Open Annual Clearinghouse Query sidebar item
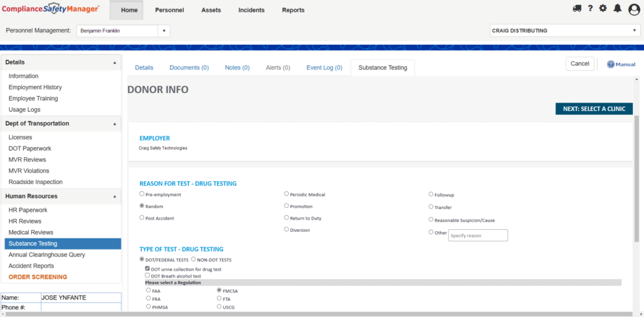The width and height of the screenshot is (644, 317). [x=47, y=255]
